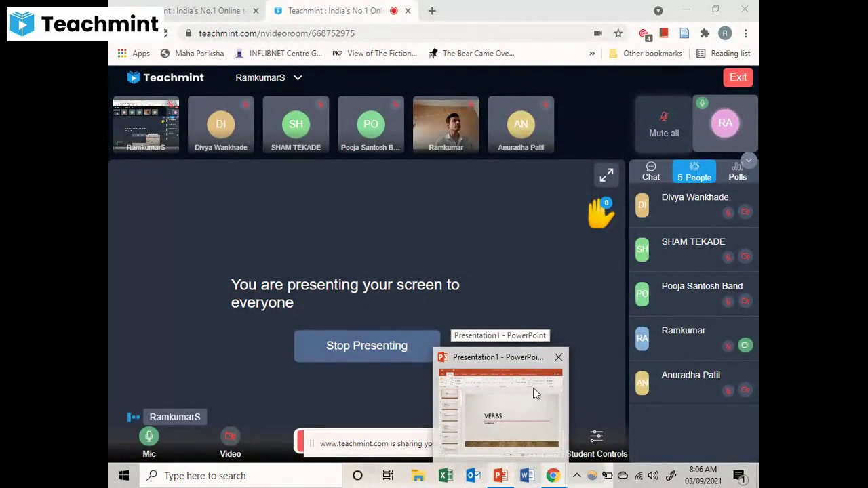
Task: Open Excel from the taskbar
Action: coord(446,476)
